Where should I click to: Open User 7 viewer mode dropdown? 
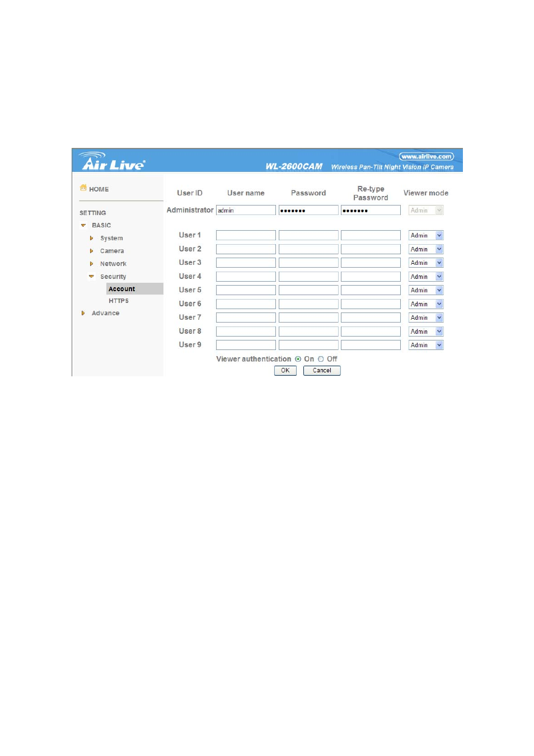tap(426, 318)
